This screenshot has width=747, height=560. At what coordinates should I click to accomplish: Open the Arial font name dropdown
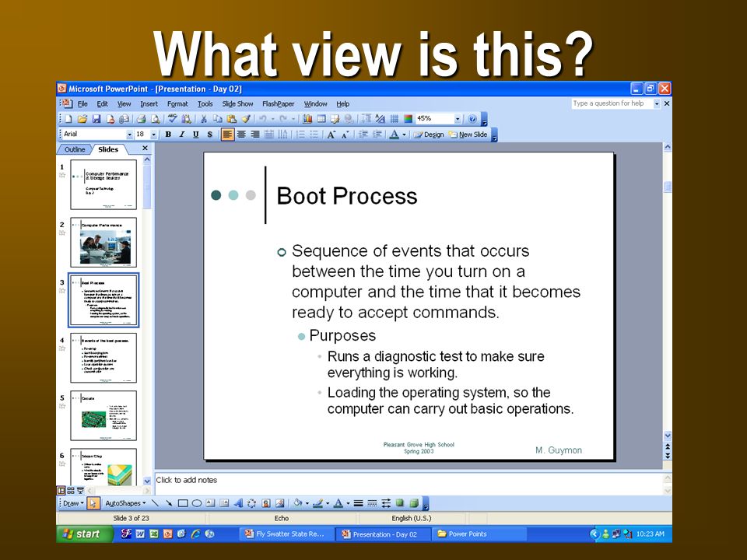pos(129,135)
